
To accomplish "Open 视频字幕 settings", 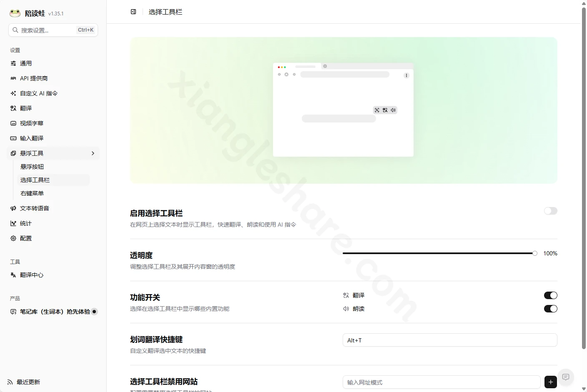I will [x=53, y=123].
